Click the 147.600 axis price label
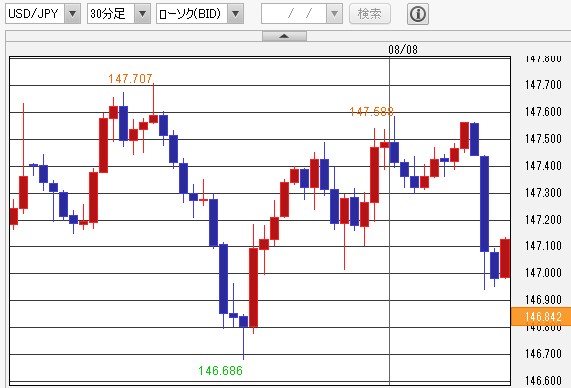The height and width of the screenshot is (388, 571). [x=543, y=112]
